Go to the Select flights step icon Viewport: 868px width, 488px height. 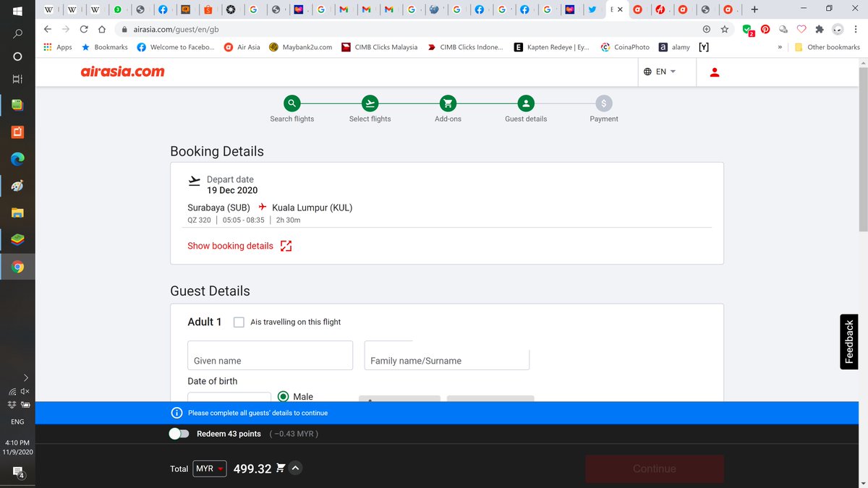(x=370, y=103)
